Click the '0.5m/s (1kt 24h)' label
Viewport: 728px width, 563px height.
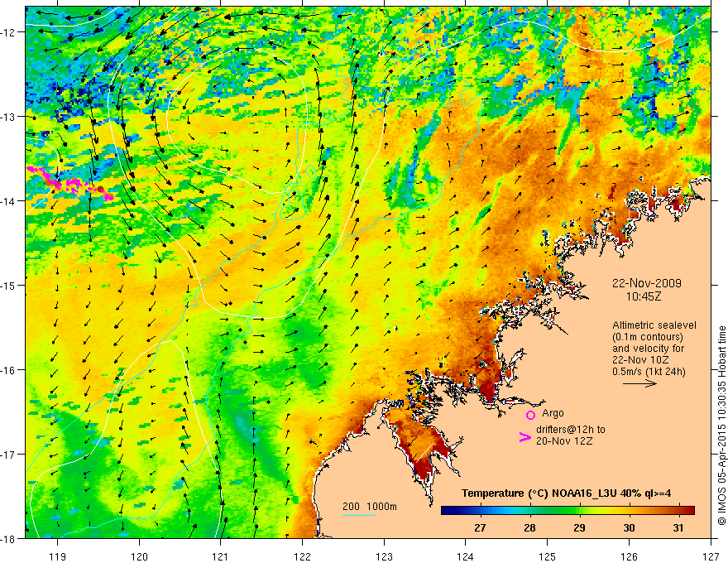[x=649, y=372]
